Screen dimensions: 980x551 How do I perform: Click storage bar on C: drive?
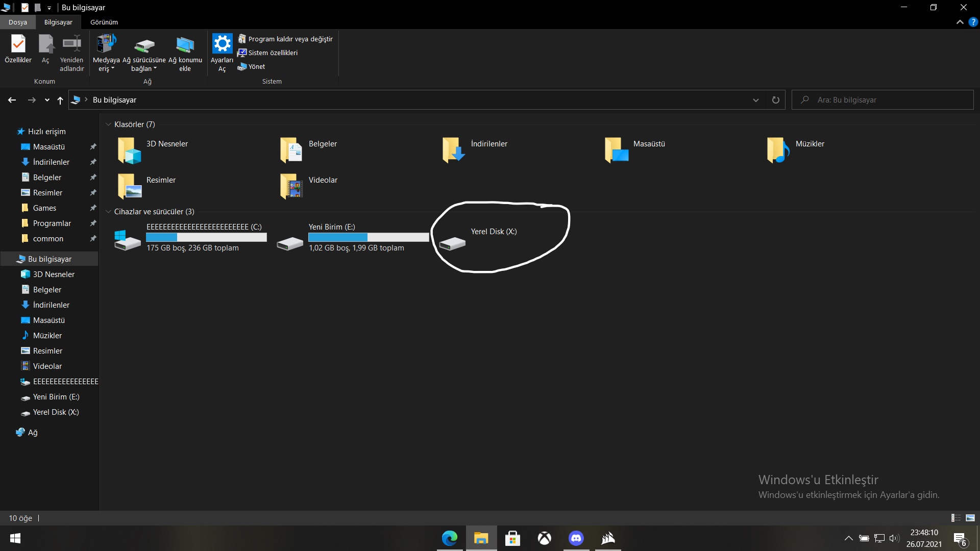point(205,237)
